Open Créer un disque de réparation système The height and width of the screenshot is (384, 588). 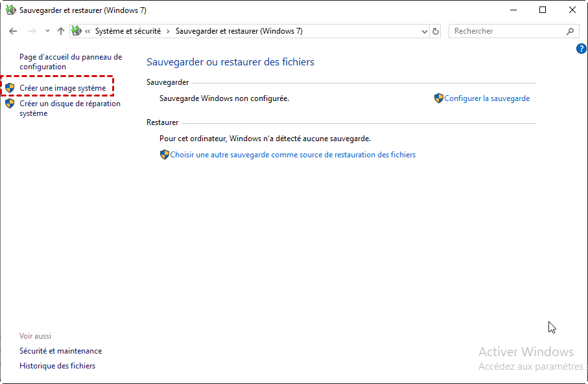tap(70, 108)
